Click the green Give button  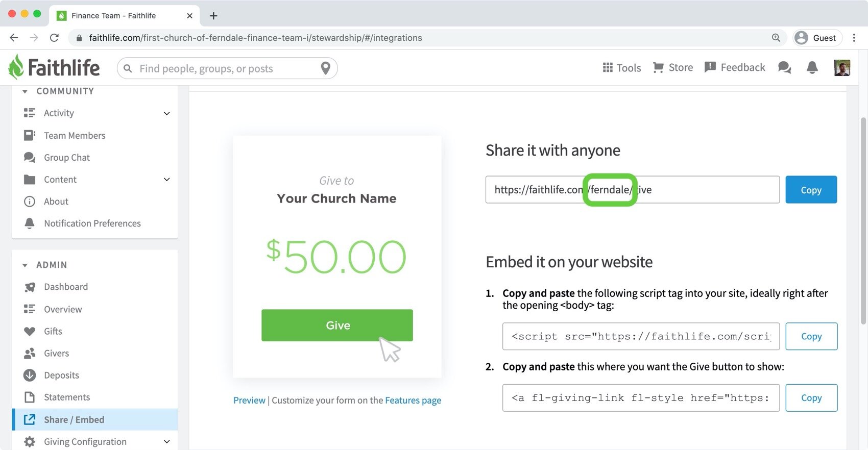337,325
